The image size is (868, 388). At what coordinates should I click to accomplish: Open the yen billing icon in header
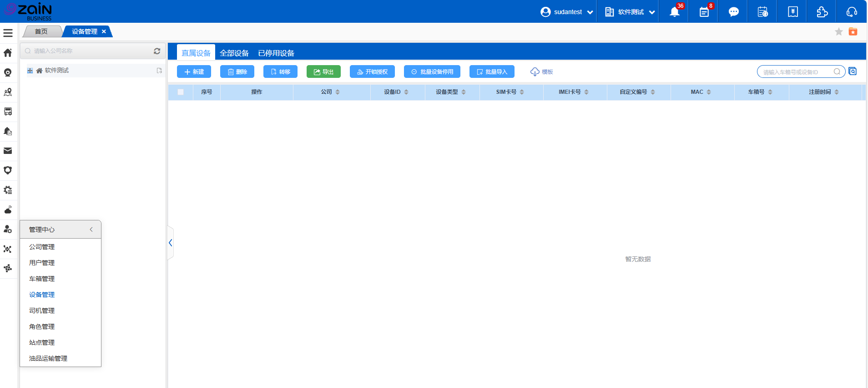pos(793,12)
